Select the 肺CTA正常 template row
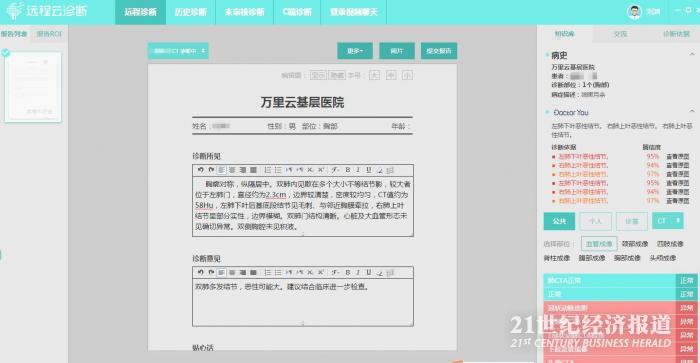The height and width of the screenshot is (363, 700). point(620,280)
